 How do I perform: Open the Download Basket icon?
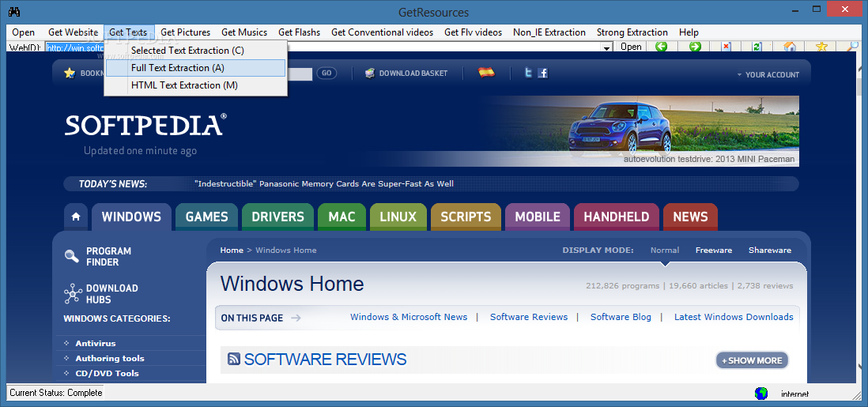click(x=370, y=73)
